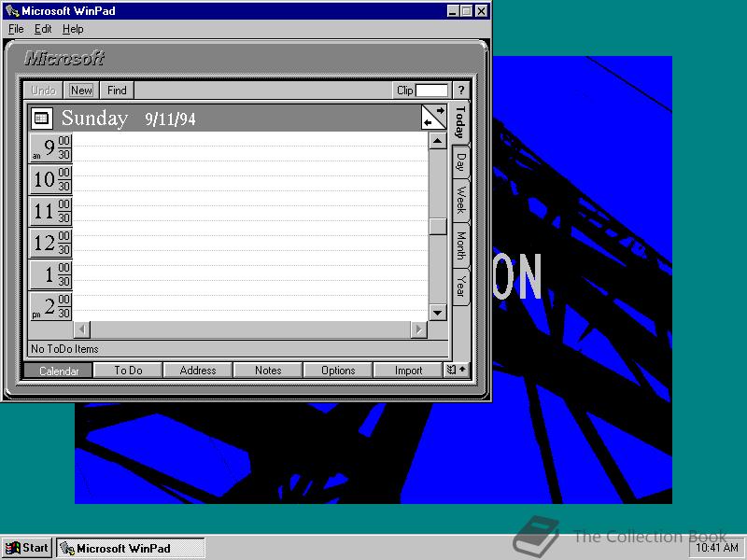
Task: Switch to the Week side tab
Action: tap(460, 200)
